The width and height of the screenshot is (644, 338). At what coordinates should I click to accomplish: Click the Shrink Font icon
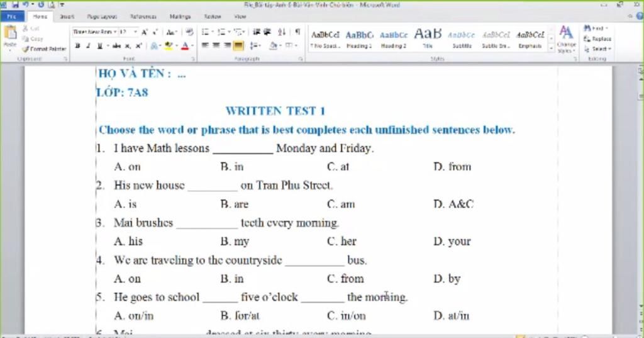click(155, 32)
